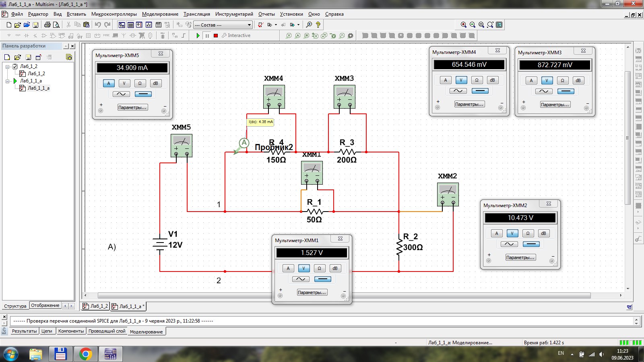Viewport: 644px width, 362px height.
Task: Collapse the Лаб6_1_2 tree node
Action: coord(8,66)
